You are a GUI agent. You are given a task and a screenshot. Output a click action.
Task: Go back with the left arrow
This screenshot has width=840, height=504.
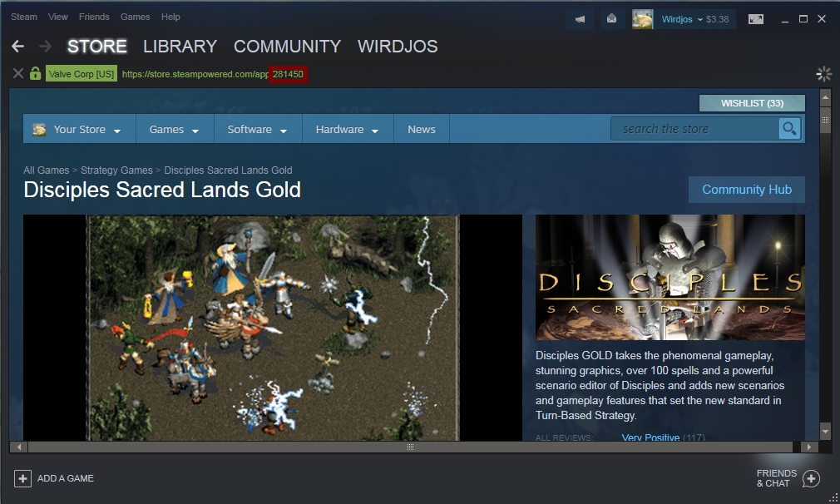(x=17, y=47)
